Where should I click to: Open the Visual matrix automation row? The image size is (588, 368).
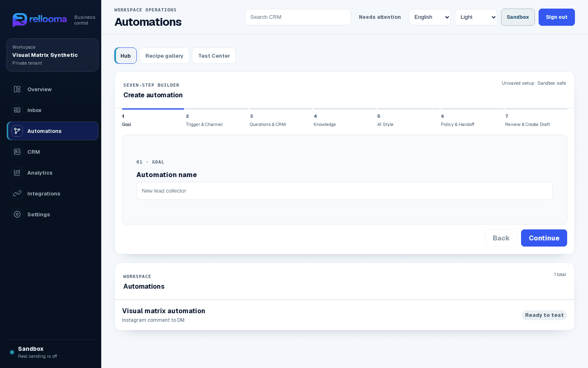[x=345, y=315]
